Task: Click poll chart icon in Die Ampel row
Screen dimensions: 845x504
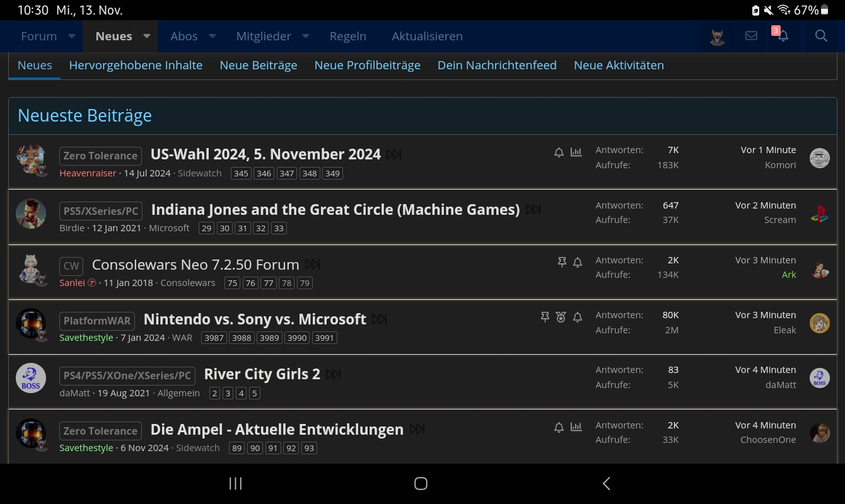Action: click(x=576, y=427)
